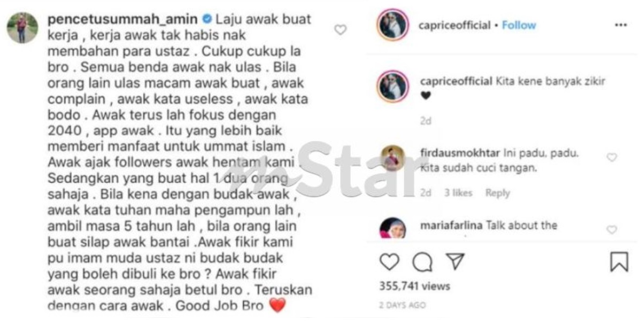Save the post with the bookmark icon

coord(619,262)
